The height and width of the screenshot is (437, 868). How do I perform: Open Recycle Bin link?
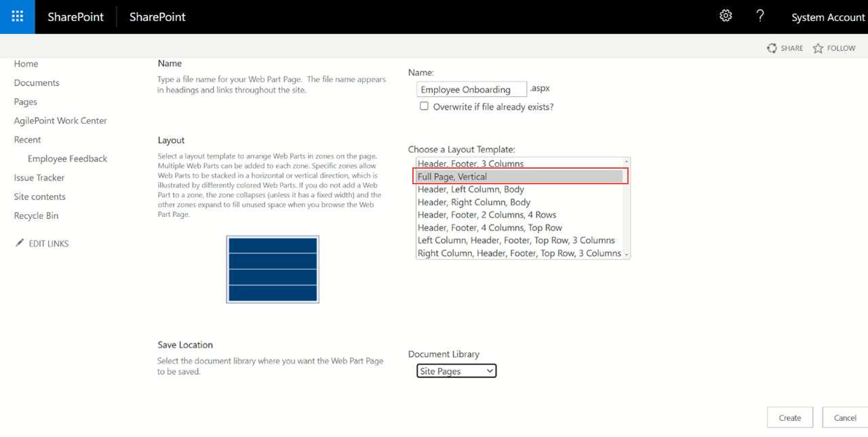[x=36, y=215]
